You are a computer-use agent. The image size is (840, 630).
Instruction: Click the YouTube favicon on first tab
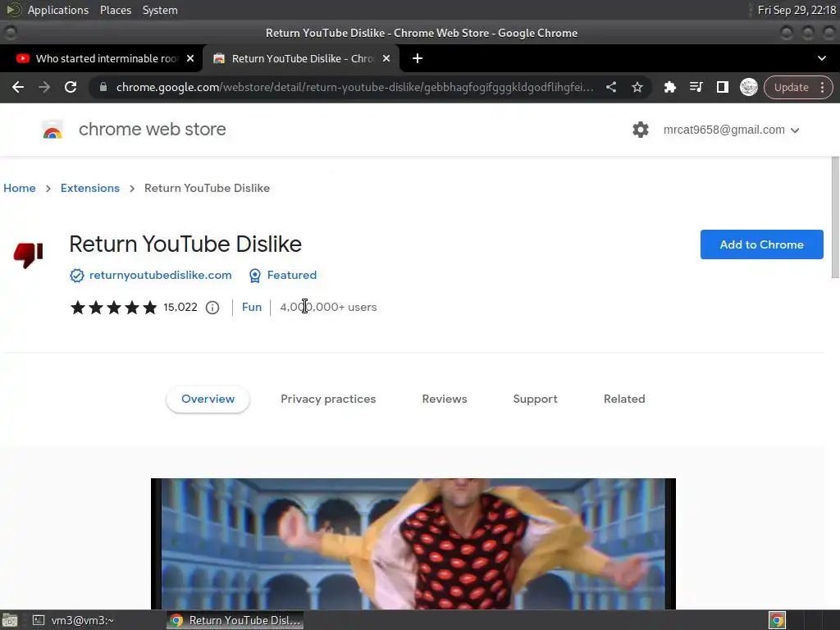click(22, 58)
